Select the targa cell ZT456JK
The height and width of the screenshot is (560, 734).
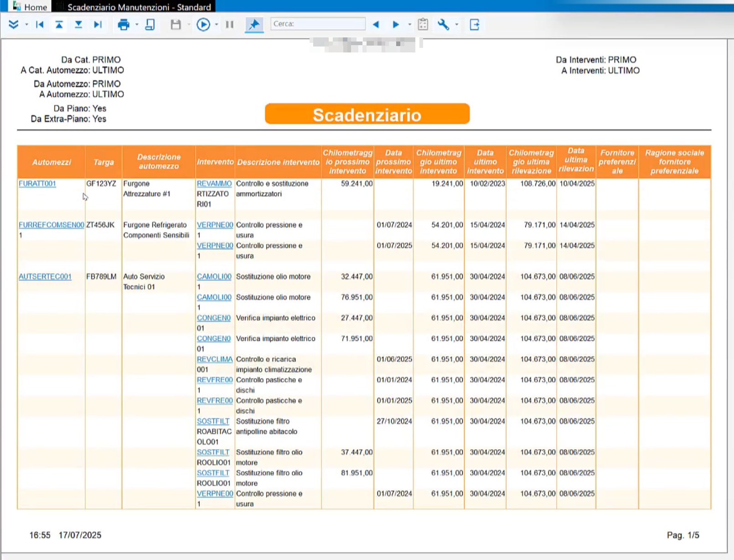[x=100, y=225]
